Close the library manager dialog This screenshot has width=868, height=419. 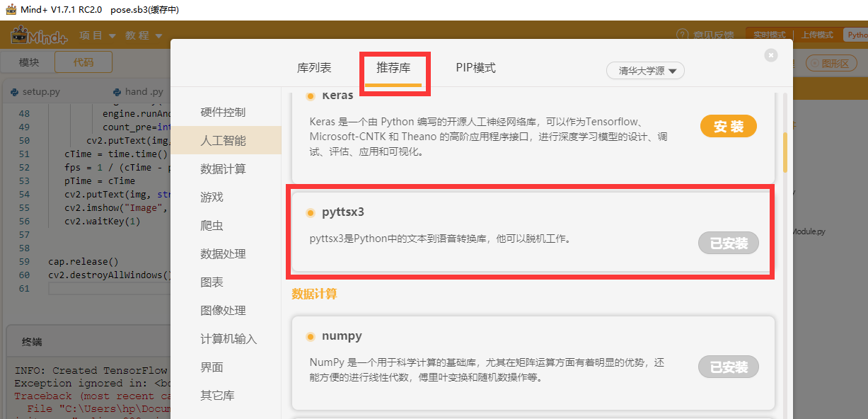[x=771, y=55]
